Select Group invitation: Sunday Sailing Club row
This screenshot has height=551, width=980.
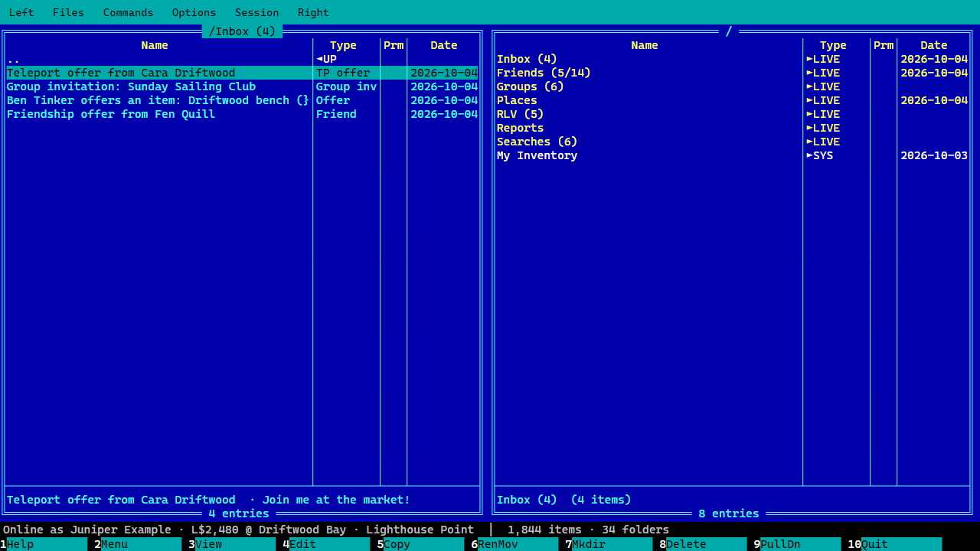[x=242, y=86]
